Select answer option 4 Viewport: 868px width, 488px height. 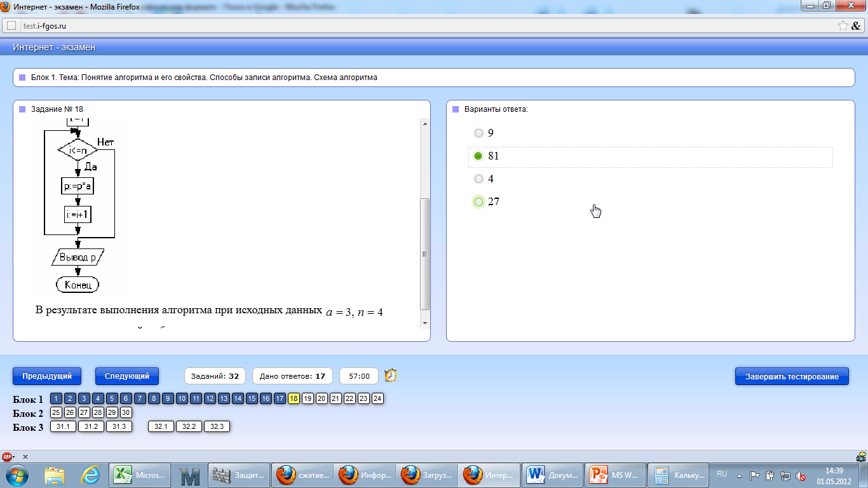(x=478, y=179)
